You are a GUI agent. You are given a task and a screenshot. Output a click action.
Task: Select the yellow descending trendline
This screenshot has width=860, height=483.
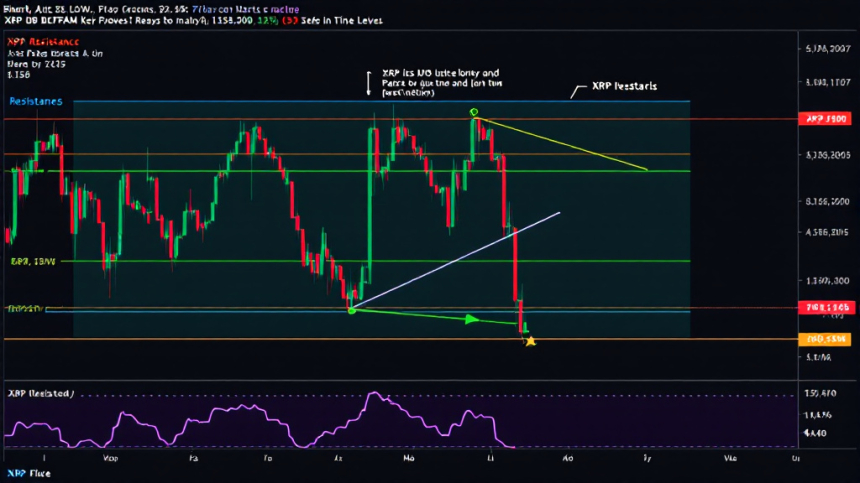[x=562, y=144]
